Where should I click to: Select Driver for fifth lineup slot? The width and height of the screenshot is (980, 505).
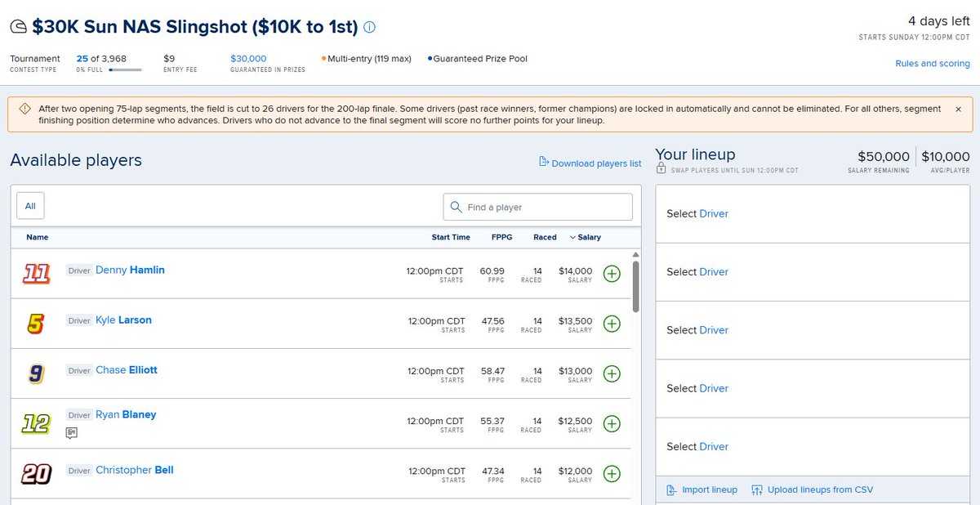click(x=714, y=446)
